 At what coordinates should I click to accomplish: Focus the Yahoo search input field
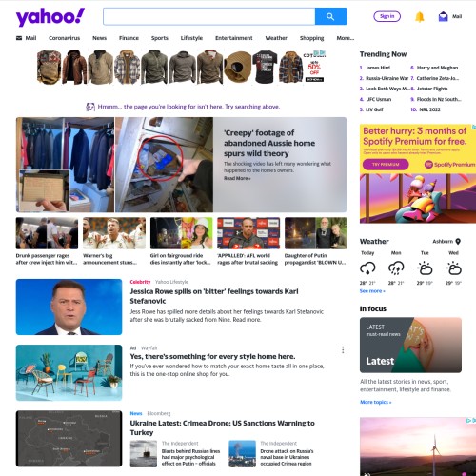pos(209,16)
